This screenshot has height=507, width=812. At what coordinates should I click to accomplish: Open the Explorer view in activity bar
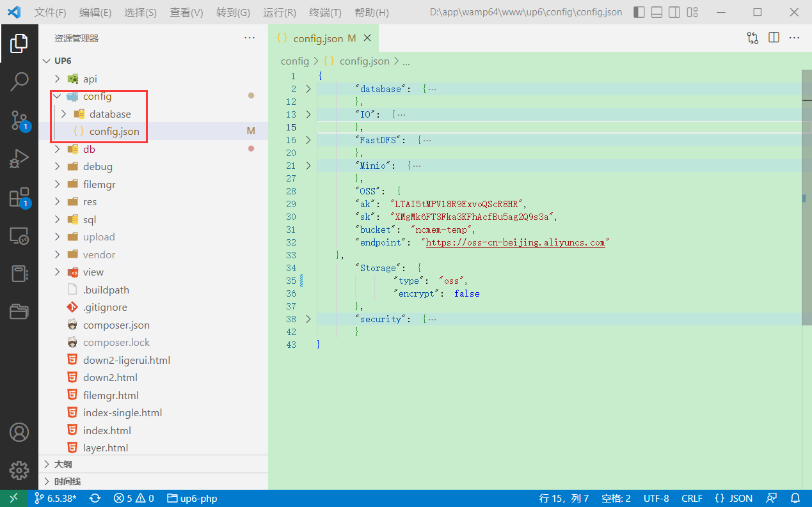[x=19, y=43]
